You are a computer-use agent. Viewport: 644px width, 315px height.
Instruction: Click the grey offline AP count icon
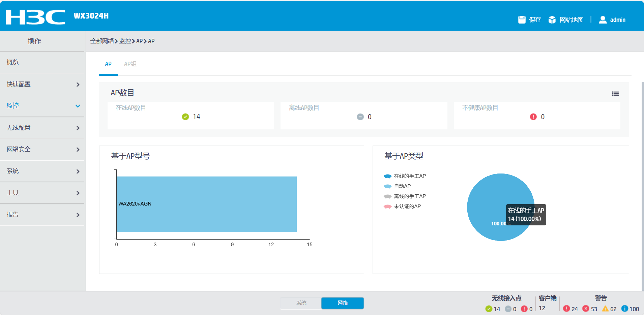[360, 117]
